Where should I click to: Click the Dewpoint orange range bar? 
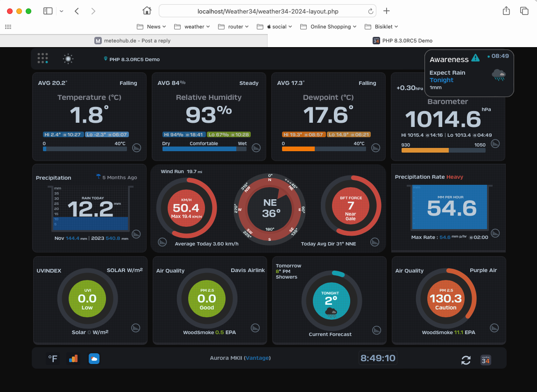(324, 149)
